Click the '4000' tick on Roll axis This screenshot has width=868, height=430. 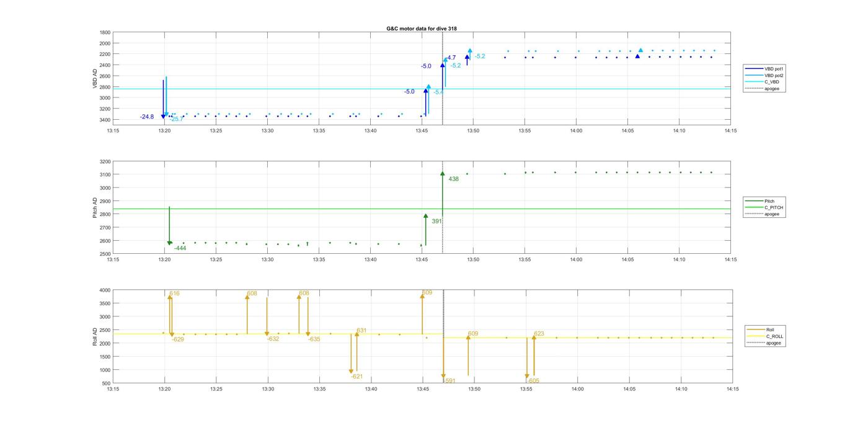coord(105,290)
